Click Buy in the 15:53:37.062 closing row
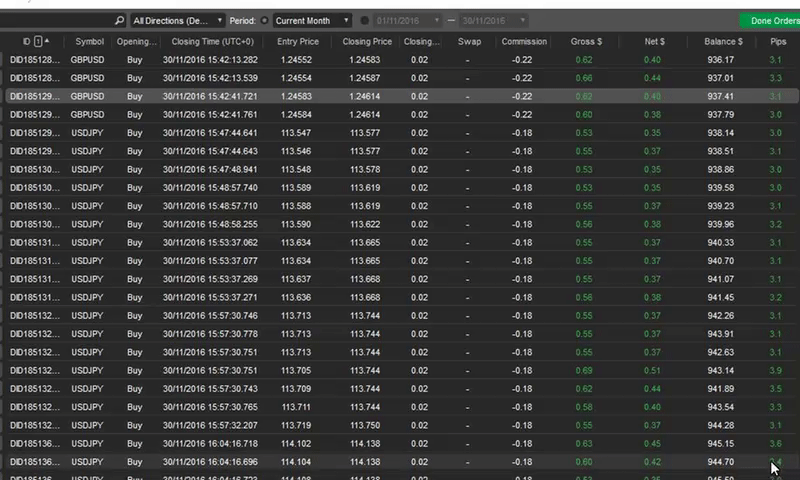This screenshot has height=480, width=800. [135, 243]
